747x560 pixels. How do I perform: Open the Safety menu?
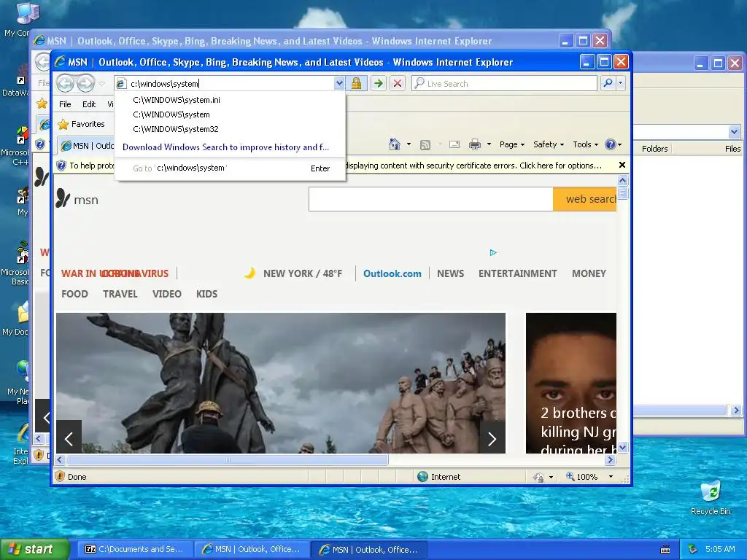point(549,144)
